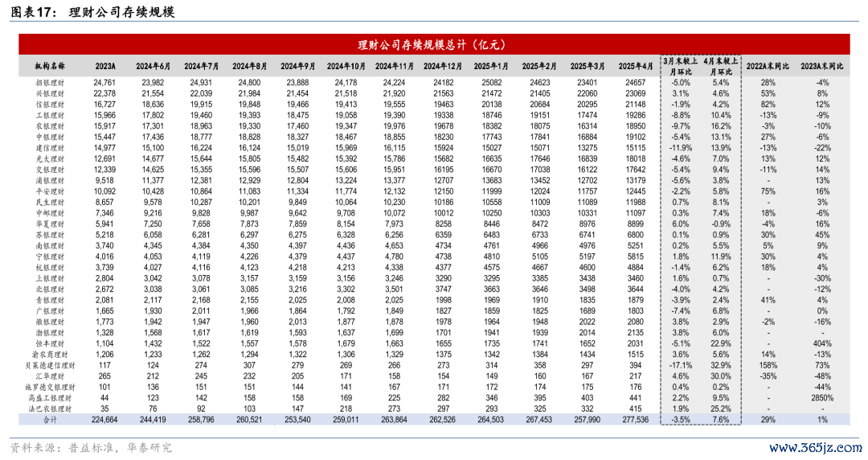The height and width of the screenshot is (460, 868).
Task: Click -17.1% in the 贝莱德建信理财 row
Action: [x=681, y=365]
